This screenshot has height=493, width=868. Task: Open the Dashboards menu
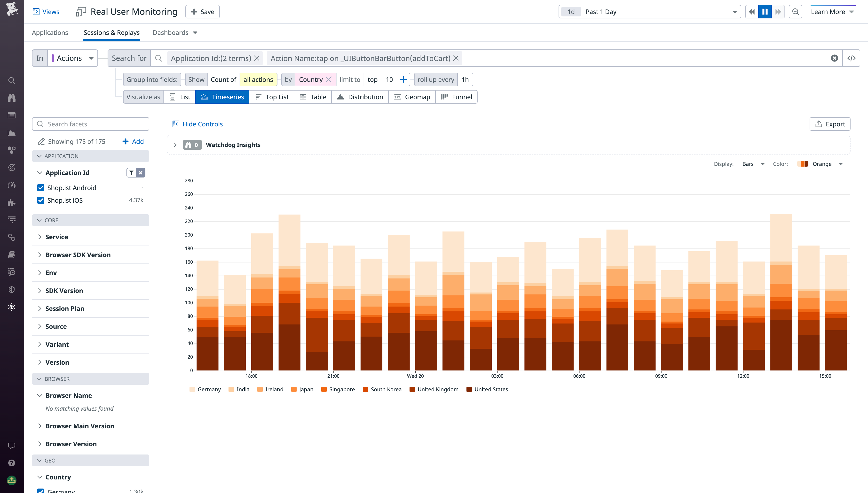tap(175, 32)
